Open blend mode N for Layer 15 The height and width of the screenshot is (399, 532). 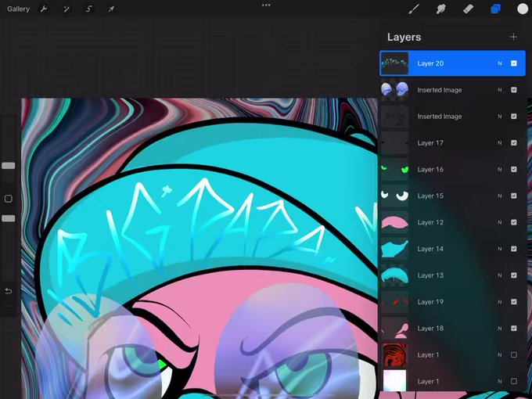point(499,196)
